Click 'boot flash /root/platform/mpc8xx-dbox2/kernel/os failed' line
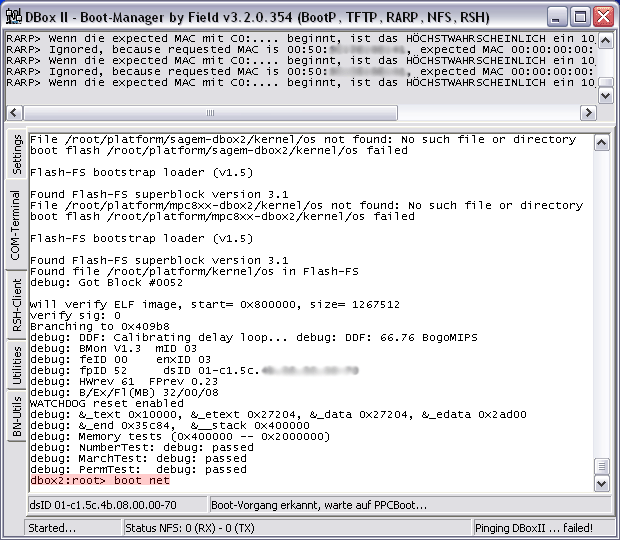 pyautogui.click(x=222, y=217)
